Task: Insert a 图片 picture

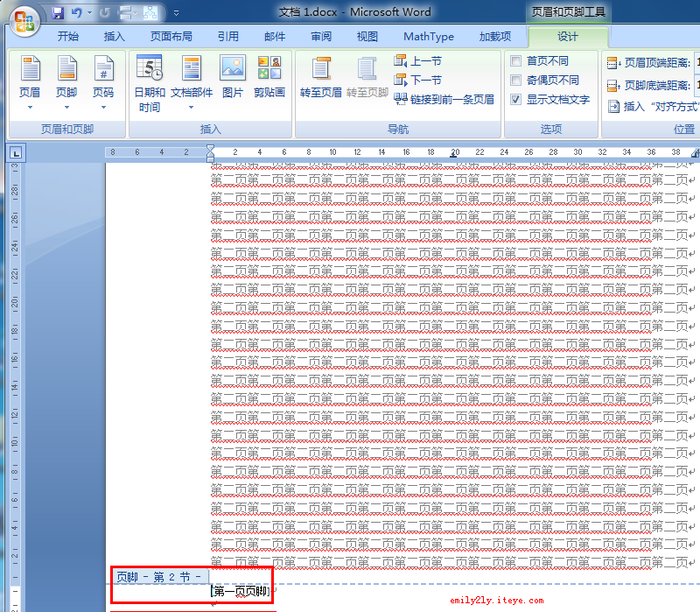Action: (x=233, y=76)
